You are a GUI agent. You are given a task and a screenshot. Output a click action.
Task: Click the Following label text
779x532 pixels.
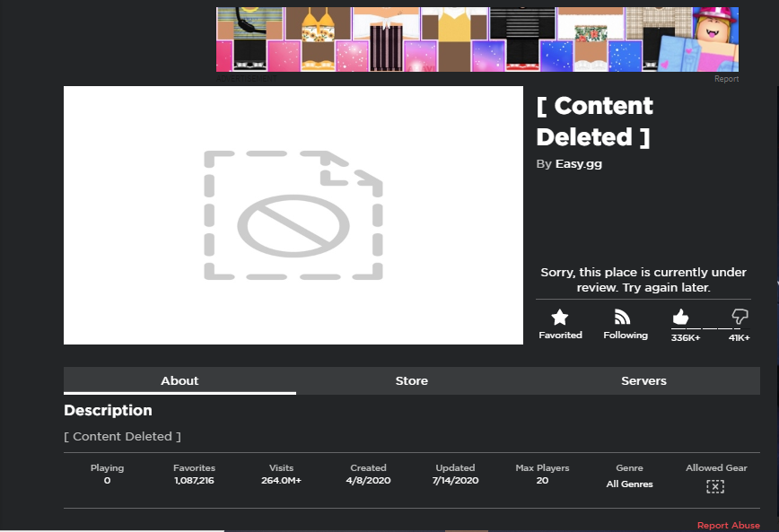coord(626,336)
